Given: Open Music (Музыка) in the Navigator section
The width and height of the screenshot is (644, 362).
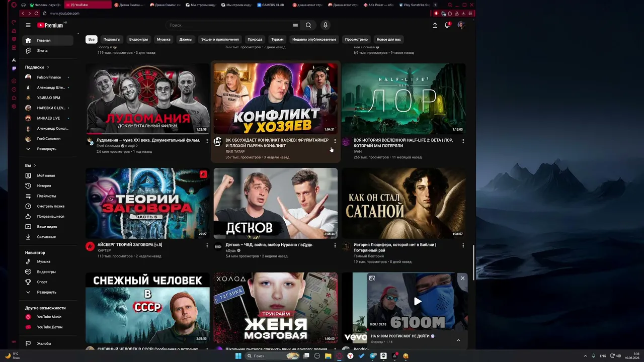Looking at the screenshot, I should (x=48, y=261).
